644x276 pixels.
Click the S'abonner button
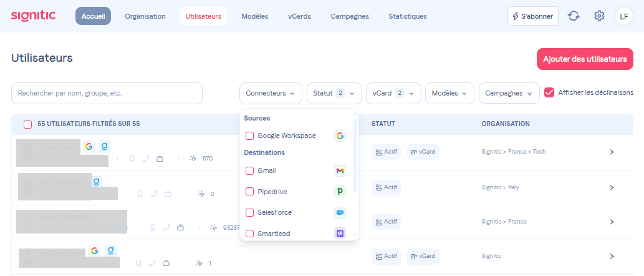pos(532,16)
